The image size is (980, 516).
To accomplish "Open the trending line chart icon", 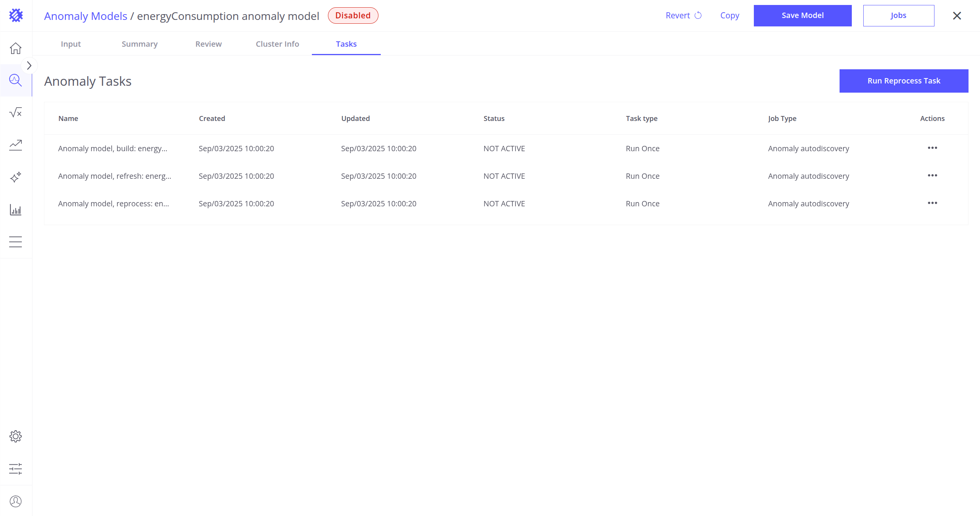I will pos(16,145).
